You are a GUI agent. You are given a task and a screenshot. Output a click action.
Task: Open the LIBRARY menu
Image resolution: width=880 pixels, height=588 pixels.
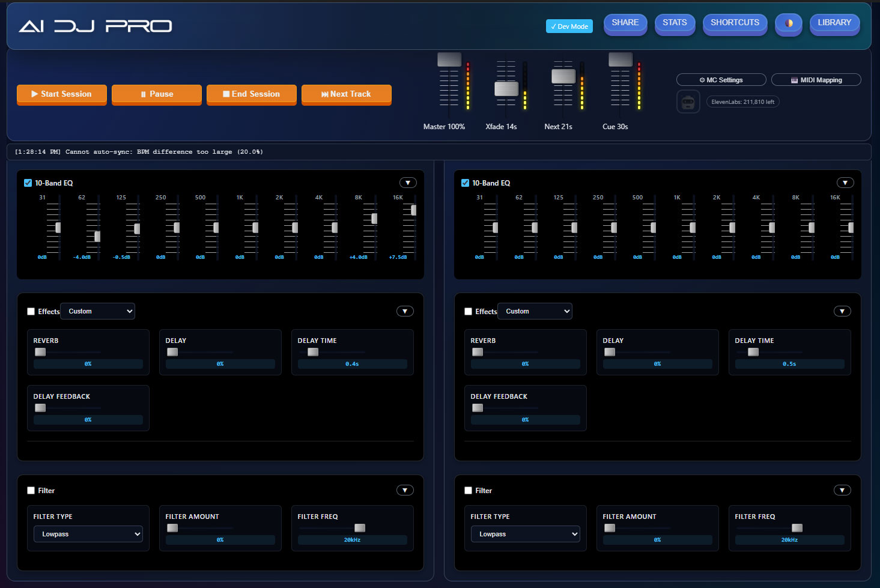coord(834,23)
